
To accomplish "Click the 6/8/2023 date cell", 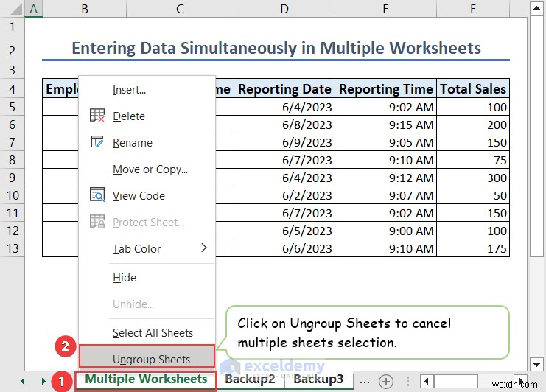I will pos(284,125).
